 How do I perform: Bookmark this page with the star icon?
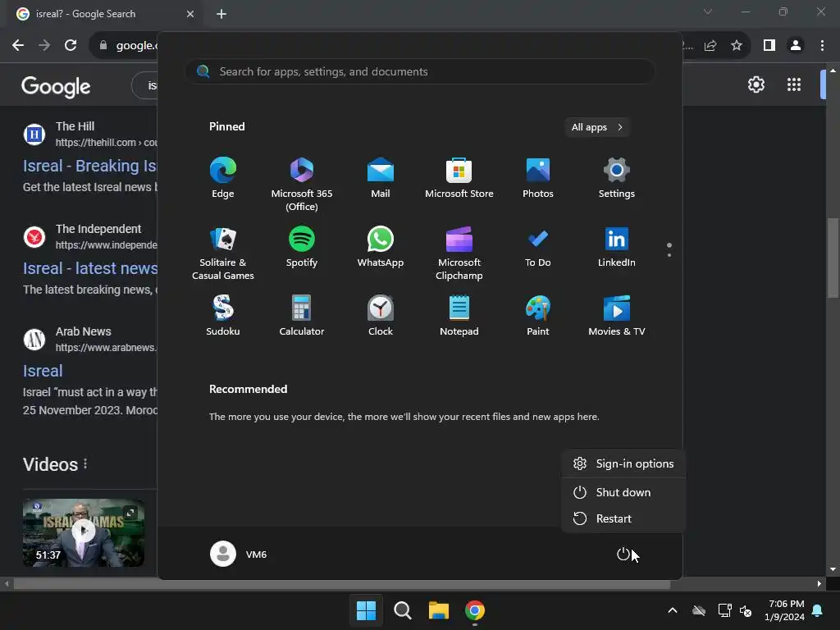coord(737,46)
